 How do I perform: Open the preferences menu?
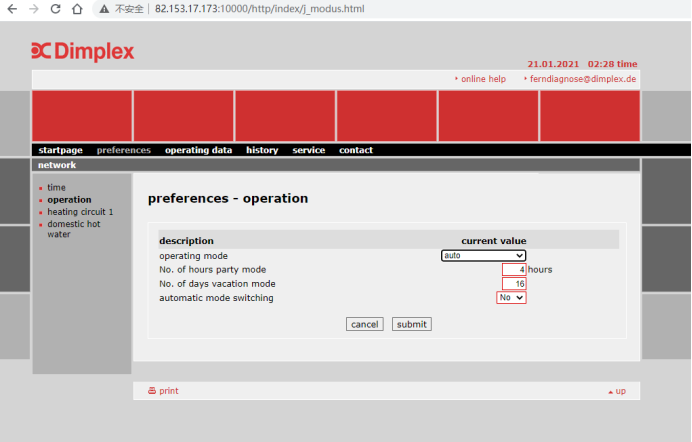124,150
